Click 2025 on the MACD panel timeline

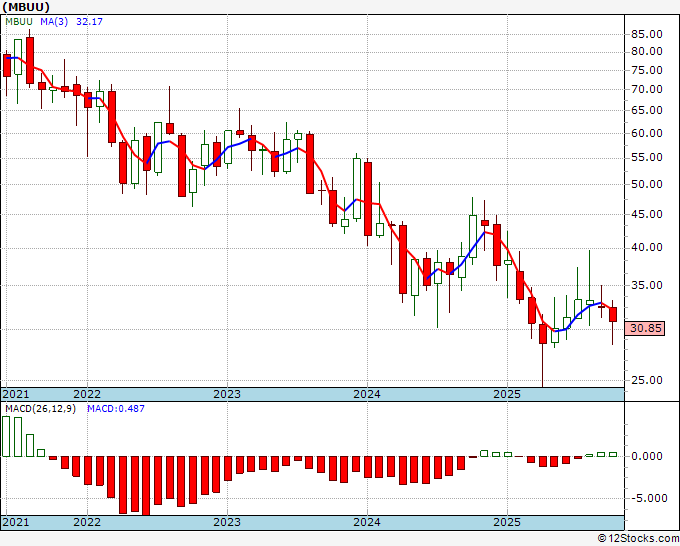click(507, 522)
